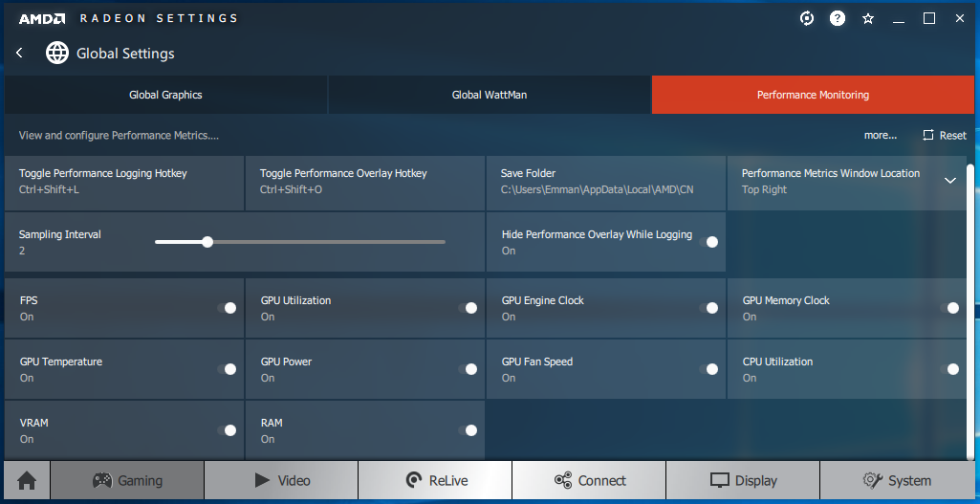
Task: Open the help question mark icon
Action: [838, 18]
